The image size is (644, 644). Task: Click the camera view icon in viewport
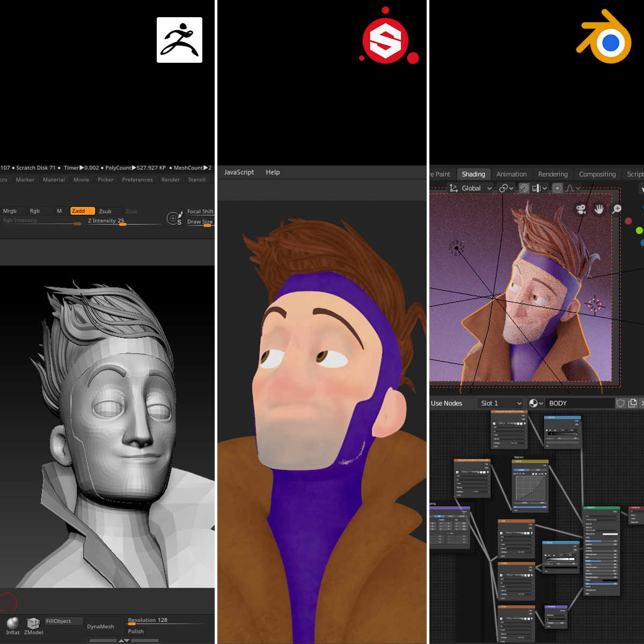coord(581,209)
